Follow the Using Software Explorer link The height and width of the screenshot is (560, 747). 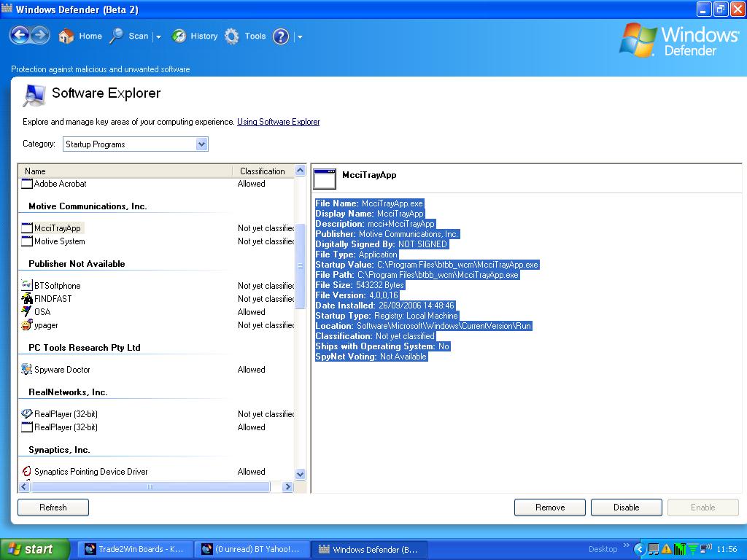pyautogui.click(x=278, y=122)
